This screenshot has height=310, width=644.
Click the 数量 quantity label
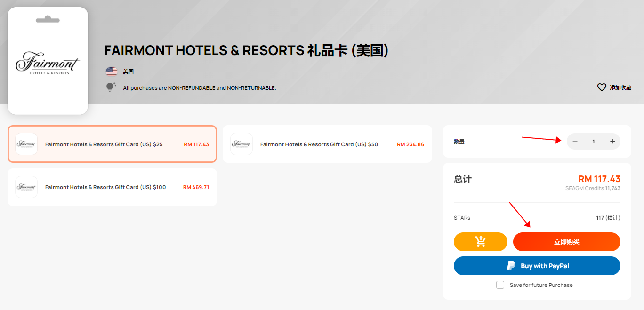point(459,142)
